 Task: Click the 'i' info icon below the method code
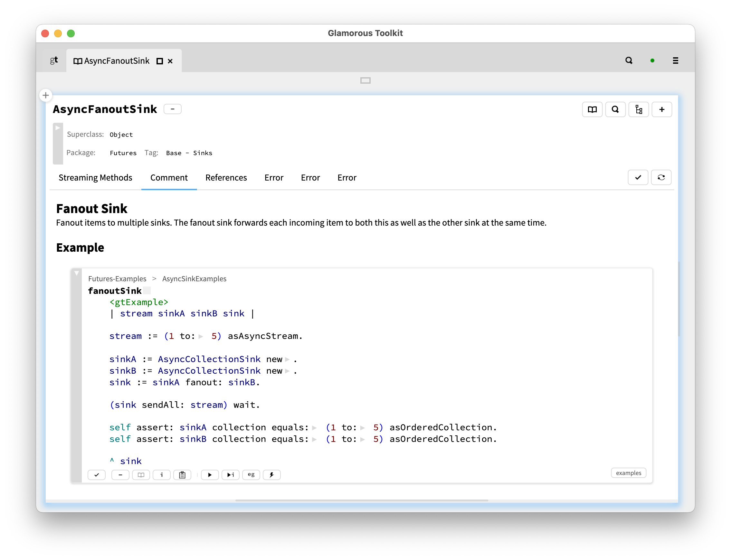pyautogui.click(x=162, y=475)
